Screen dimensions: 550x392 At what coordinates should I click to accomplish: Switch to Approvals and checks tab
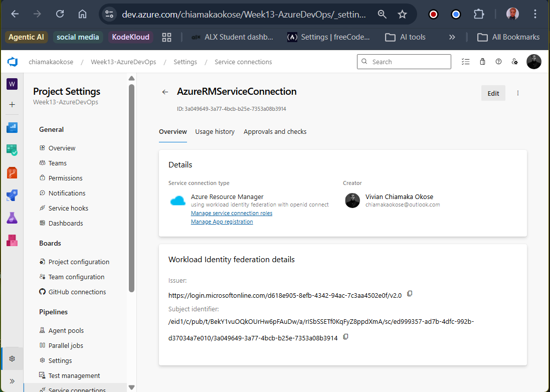(275, 131)
